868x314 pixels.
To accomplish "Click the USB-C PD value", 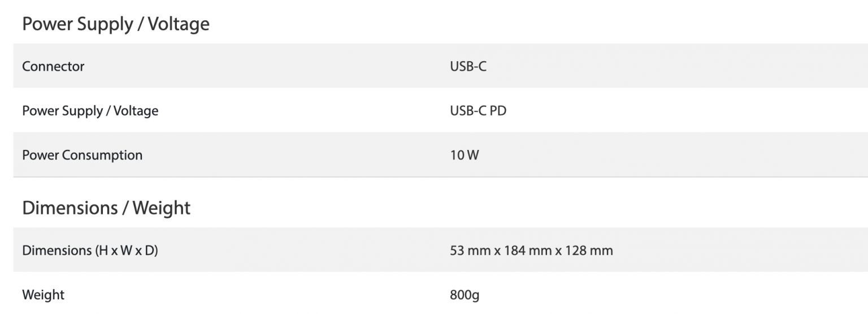I will click(478, 110).
